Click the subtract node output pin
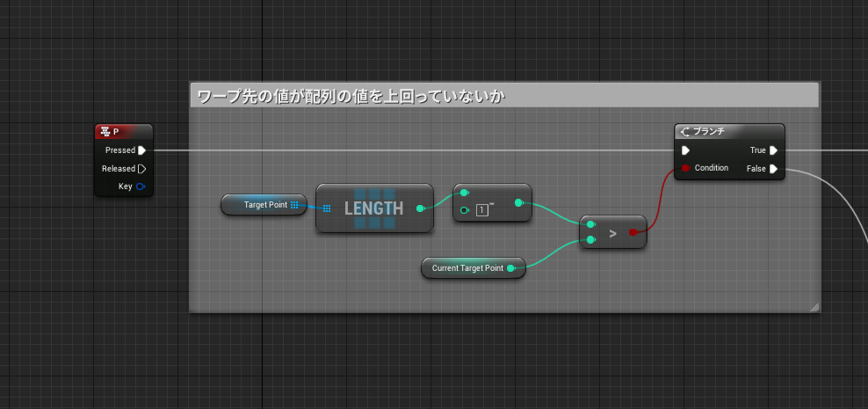The height and width of the screenshot is (409, 868). coord(518,203)
